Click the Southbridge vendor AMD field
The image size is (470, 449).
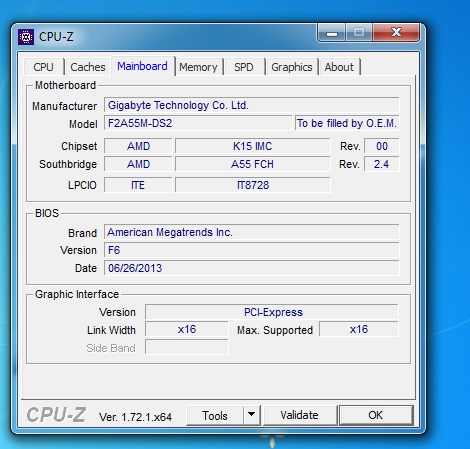point(138,164)
